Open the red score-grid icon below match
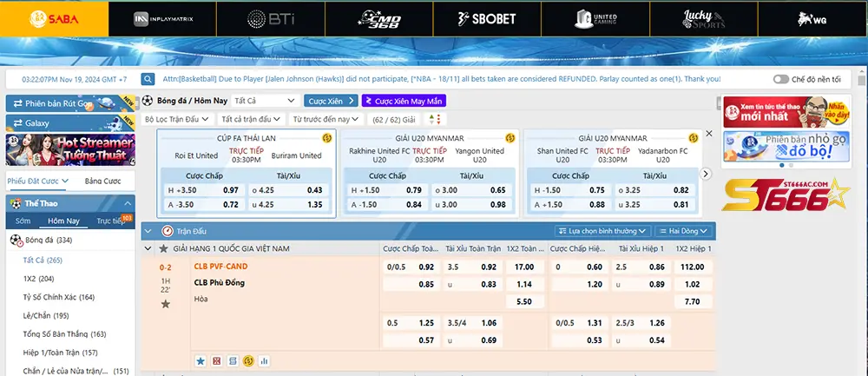 click(216, 361)
